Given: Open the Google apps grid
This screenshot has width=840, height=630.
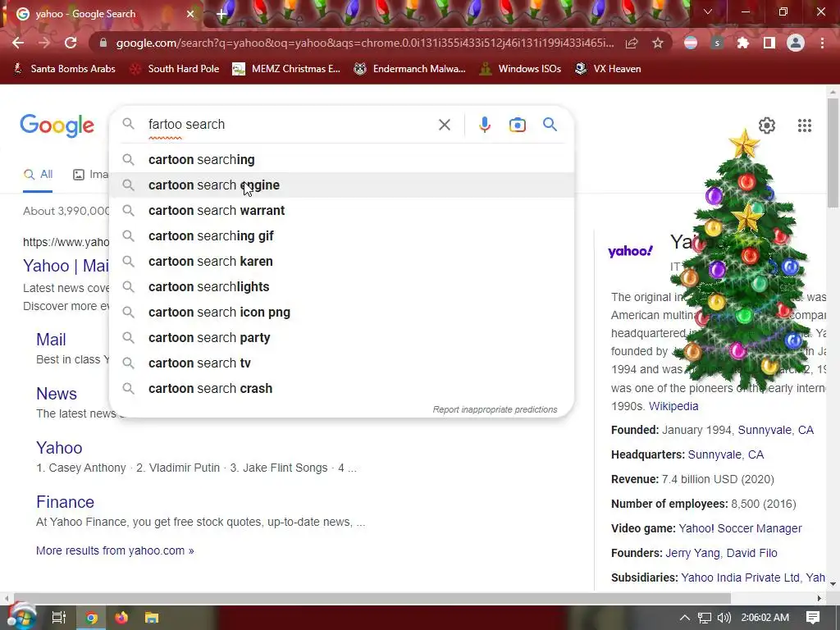Looking at the screenshot, I should (804, 126).
